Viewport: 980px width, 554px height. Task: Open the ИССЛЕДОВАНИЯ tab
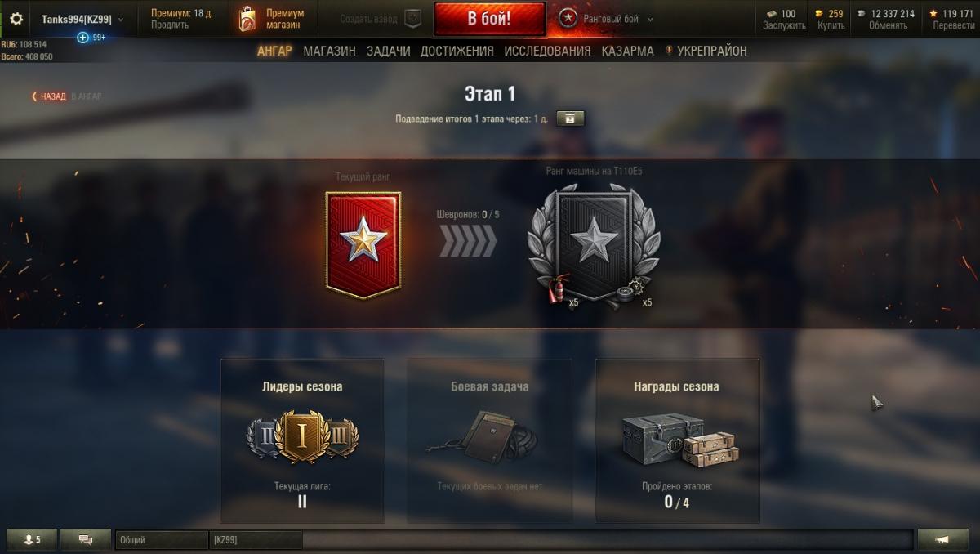point(547,51)
